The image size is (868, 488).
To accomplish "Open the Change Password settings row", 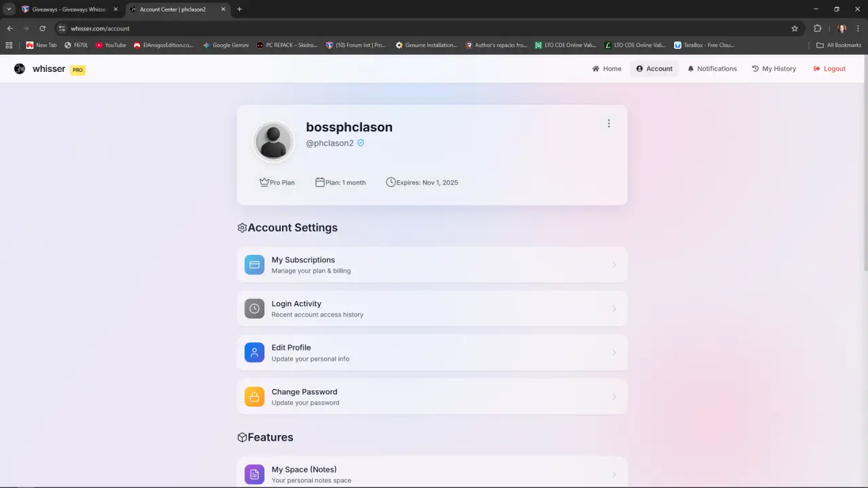I will point(432,396).
